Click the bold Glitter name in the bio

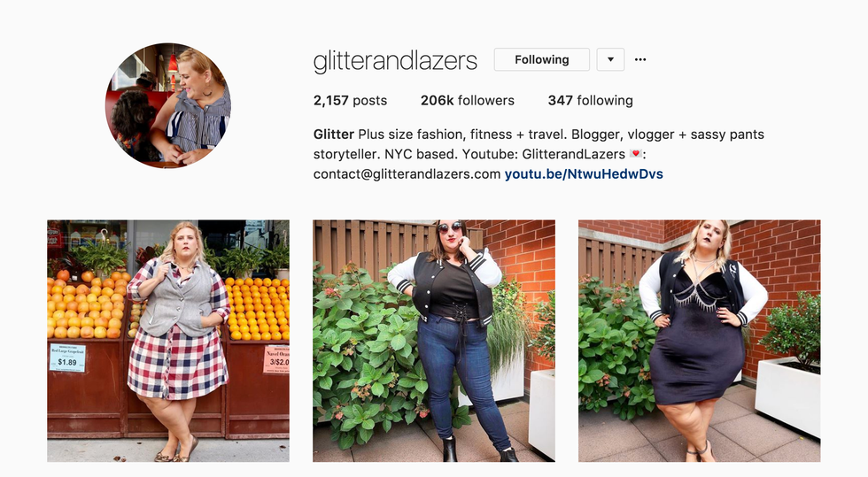tap(333, 135)
